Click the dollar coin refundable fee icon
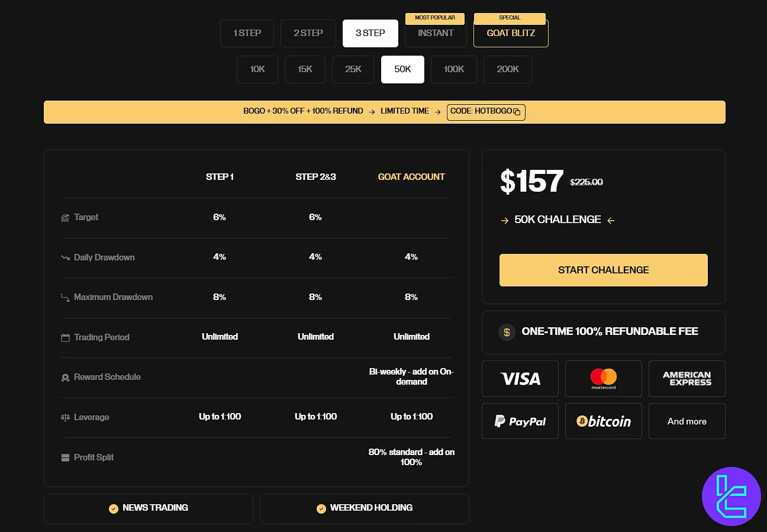The width and height of the screenshot is (767, 532). [506, 332]
